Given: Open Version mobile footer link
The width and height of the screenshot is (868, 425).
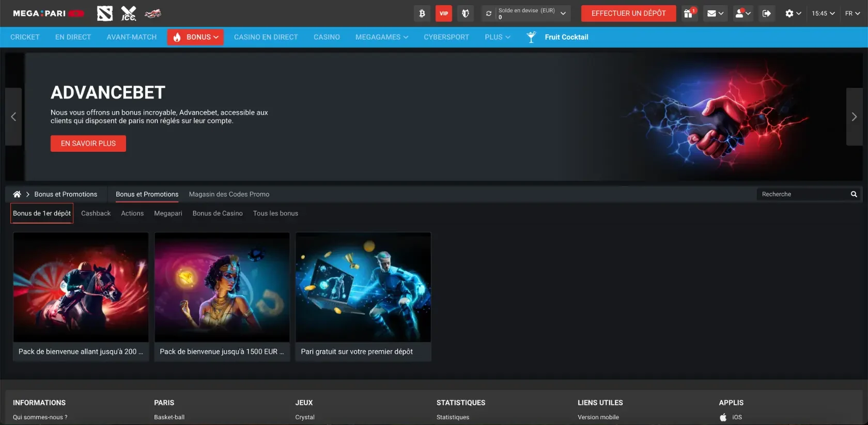Looking at the screenshot, I should tap(598, 417).
